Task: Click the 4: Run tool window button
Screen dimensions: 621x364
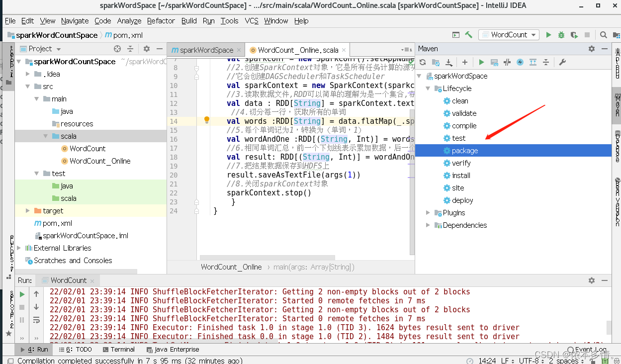Action: tap(33, 350)
